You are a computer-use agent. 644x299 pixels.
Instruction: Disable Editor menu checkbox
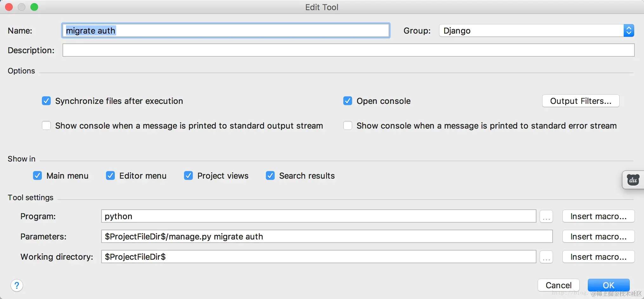tap(110, 176)
